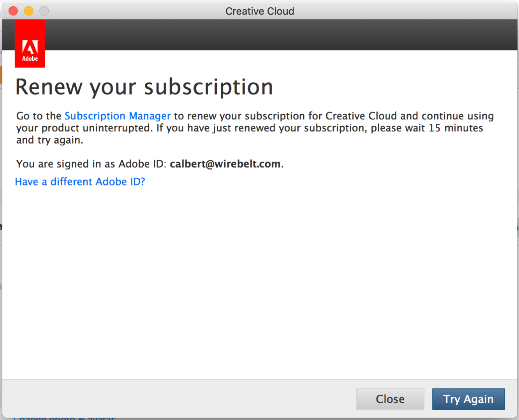Click the partially hidden 'Change photo & avatar' link
The image size is (519, 420).
click(64, 418)
